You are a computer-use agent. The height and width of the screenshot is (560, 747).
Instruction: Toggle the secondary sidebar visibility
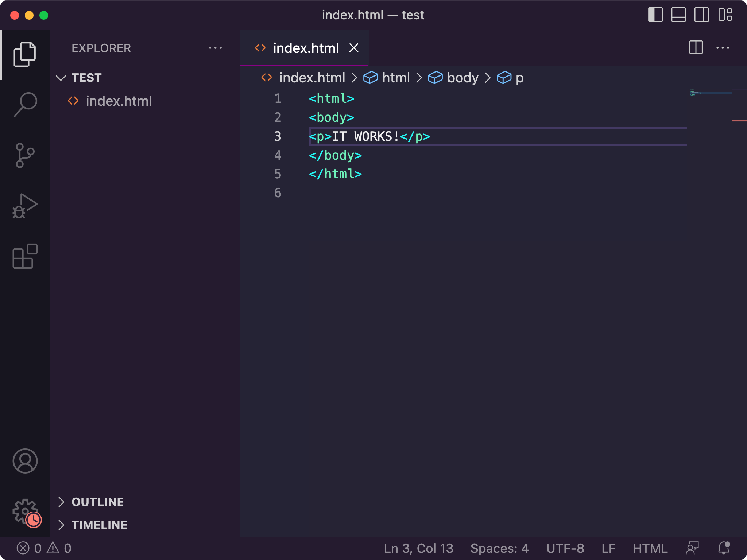tap(701, 15)
